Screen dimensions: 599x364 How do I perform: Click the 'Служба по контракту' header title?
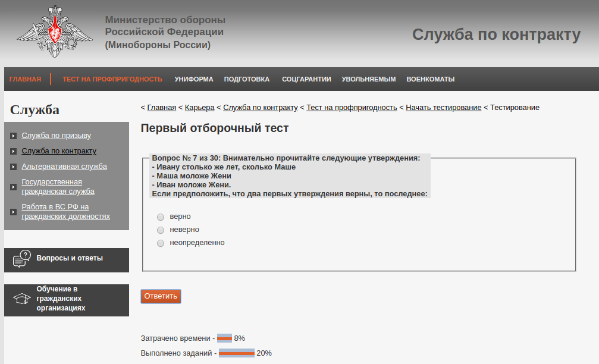(x=496, y=35)
